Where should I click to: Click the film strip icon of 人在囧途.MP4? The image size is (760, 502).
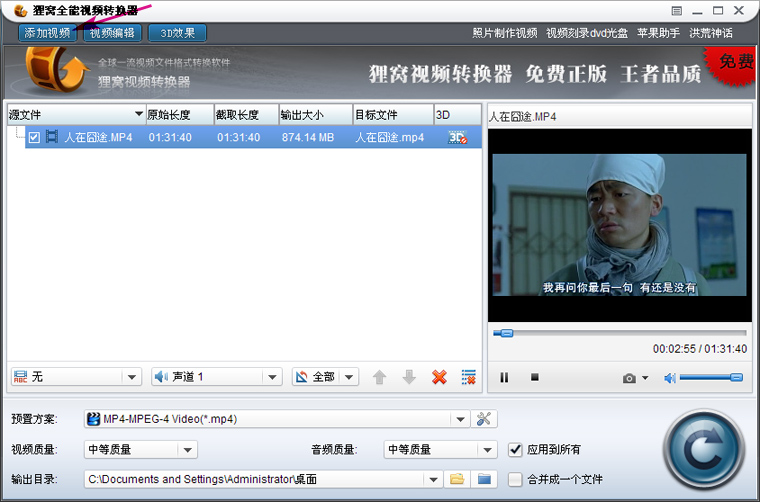pos(52,137)
